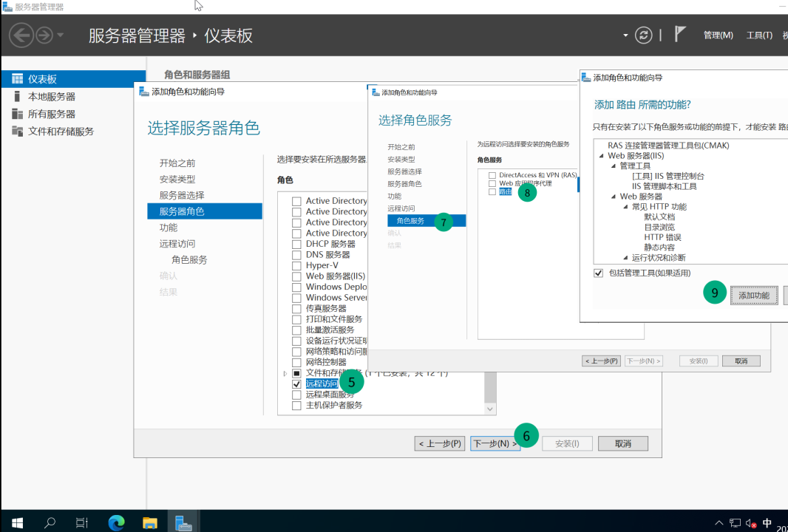Tick the Web 服务器(IIS) role checkbox

click(x=296, y=276)
